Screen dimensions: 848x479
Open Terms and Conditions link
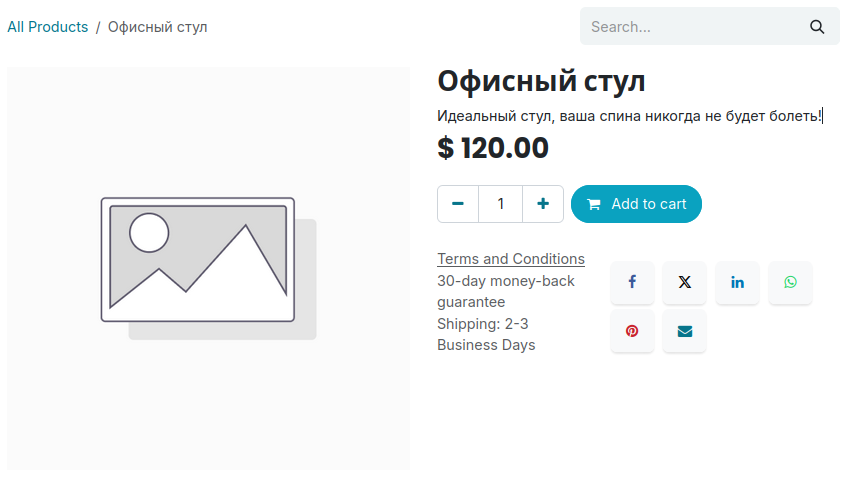pyautogui.click(x=511, y=259)
